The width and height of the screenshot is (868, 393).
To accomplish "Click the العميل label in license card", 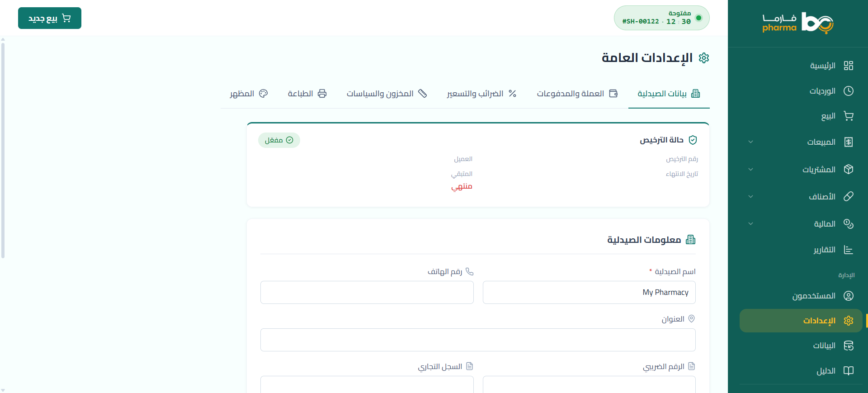I will (x=463, y=159).
